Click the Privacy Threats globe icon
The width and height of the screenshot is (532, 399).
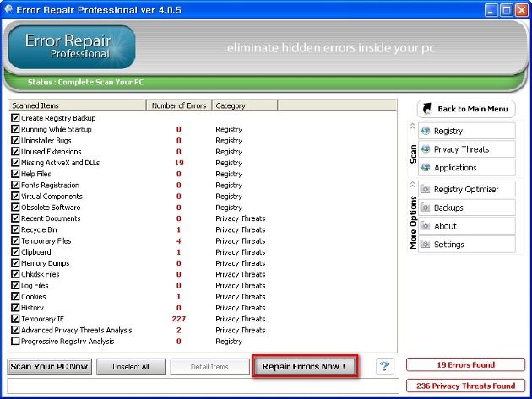tap(425, 149)
